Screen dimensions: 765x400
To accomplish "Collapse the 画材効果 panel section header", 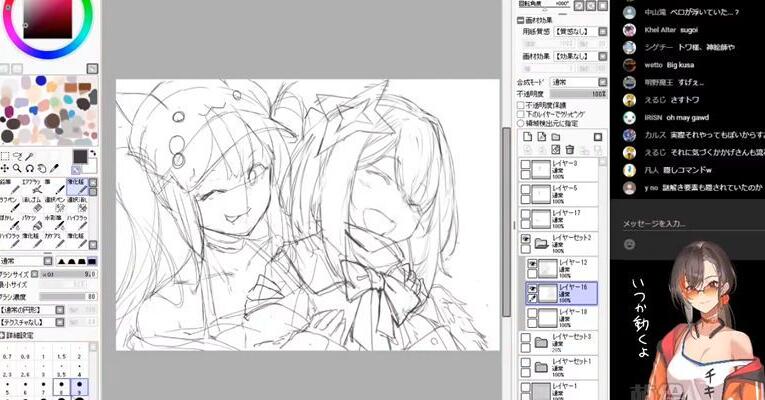I will click(x=535, y=20).
